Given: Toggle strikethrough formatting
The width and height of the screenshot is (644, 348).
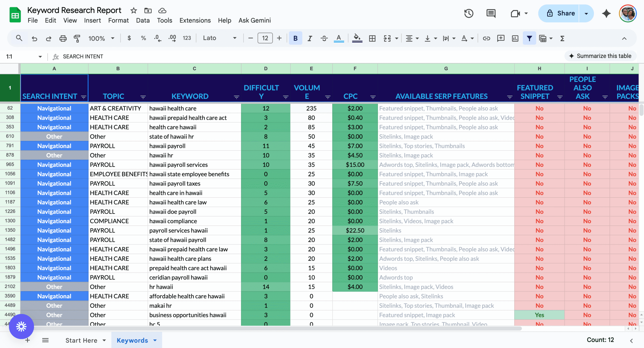Looking at the screenshot, I should pyautogui.click(x=324, y=38).
